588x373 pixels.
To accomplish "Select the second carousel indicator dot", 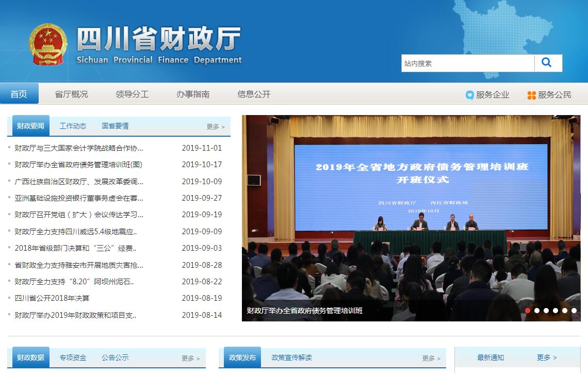I will click(537, 311).
